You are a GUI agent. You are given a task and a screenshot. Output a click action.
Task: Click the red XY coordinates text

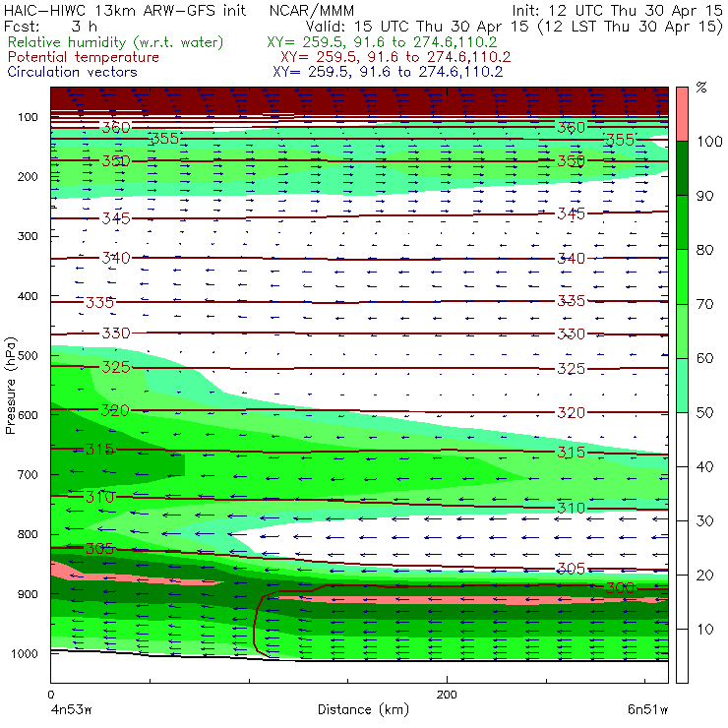(x=395, y=57)
